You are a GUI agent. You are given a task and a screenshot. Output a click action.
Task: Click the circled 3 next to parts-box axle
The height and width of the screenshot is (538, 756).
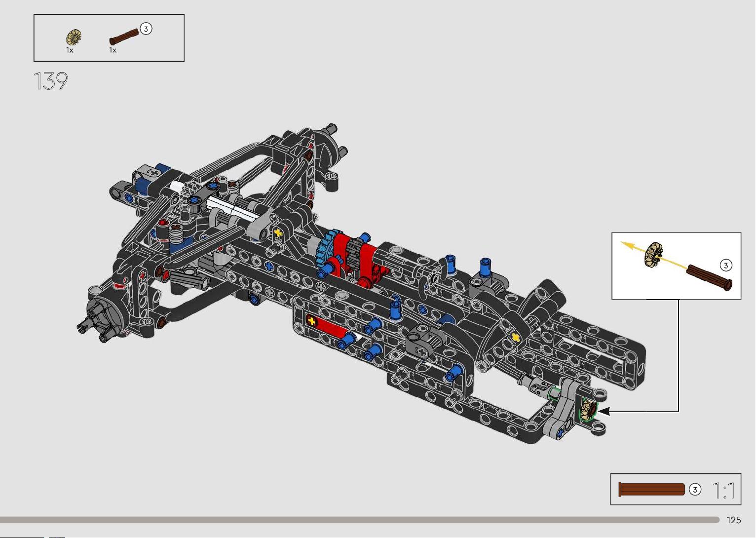146,29
